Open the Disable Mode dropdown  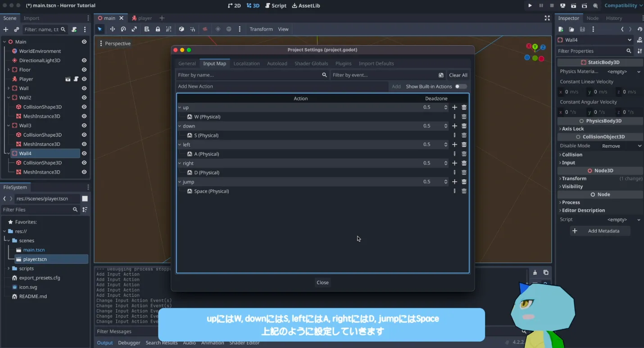[621, 146]
